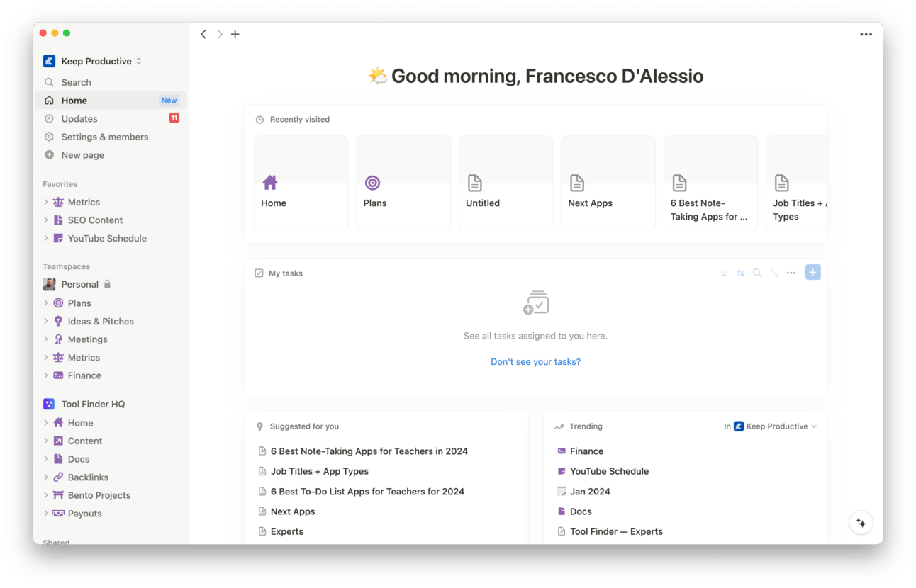Click the Keep Productive workspace logo

(x=49, y=61)
